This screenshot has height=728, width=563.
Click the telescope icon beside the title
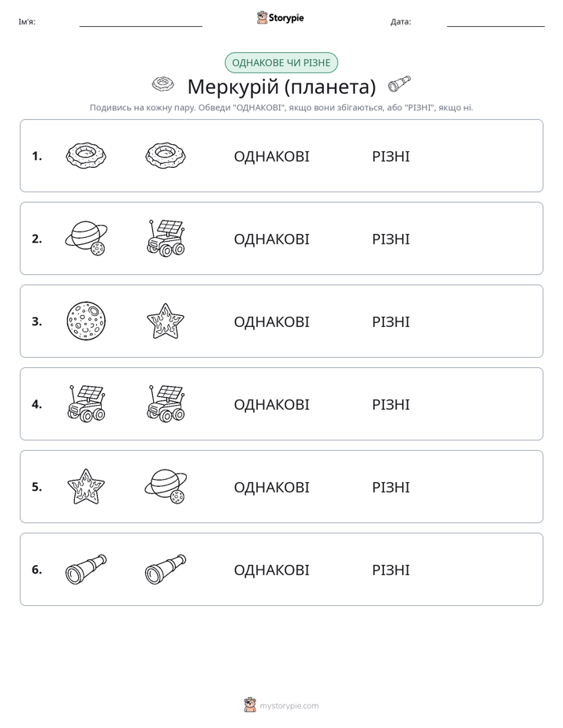pyautogui.click(x=400, y=84)
